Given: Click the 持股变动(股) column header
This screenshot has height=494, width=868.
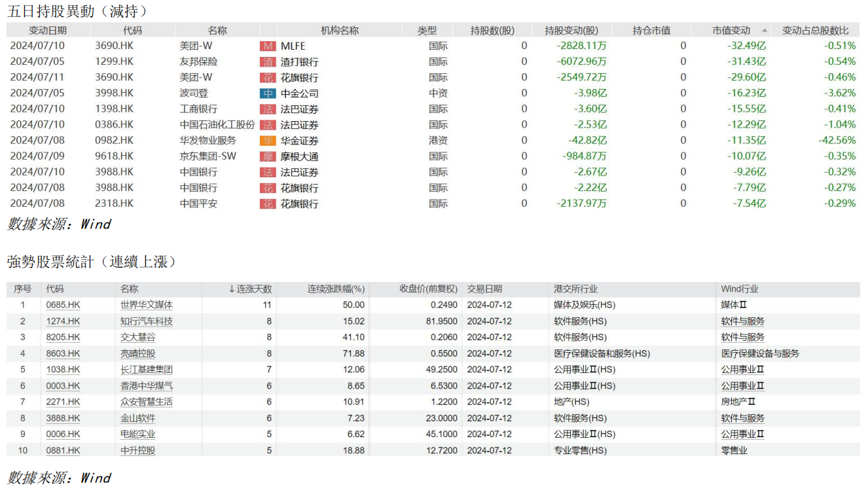Looking at the screenshot, I should (571, 30).
